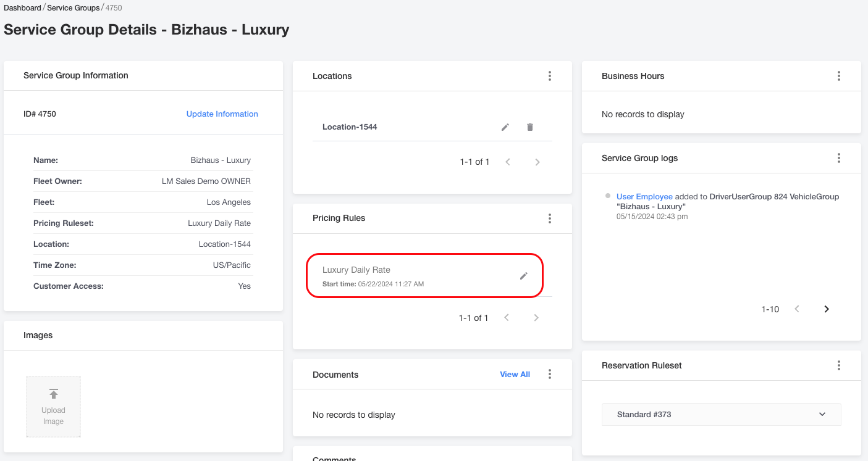Image resolution: width=868 pixels, height=461 pixels.
Task: Go to next page of Service Group logs
Action: tap(827, 309)
